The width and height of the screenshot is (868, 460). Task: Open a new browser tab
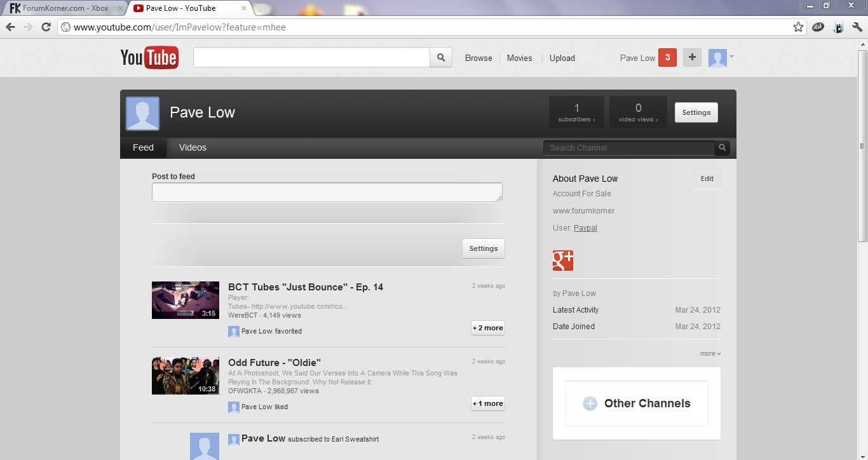click(x=263, y=8)
